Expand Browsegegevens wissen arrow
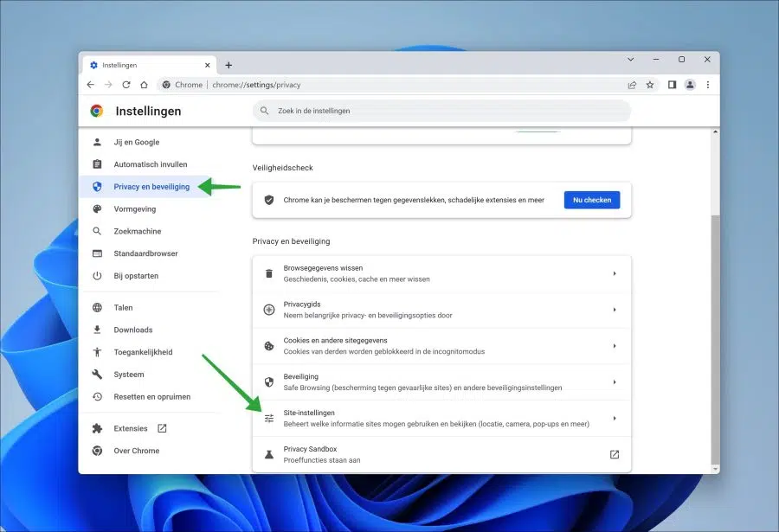Viewport: 779px width, 532px height. tap(615, 273)
